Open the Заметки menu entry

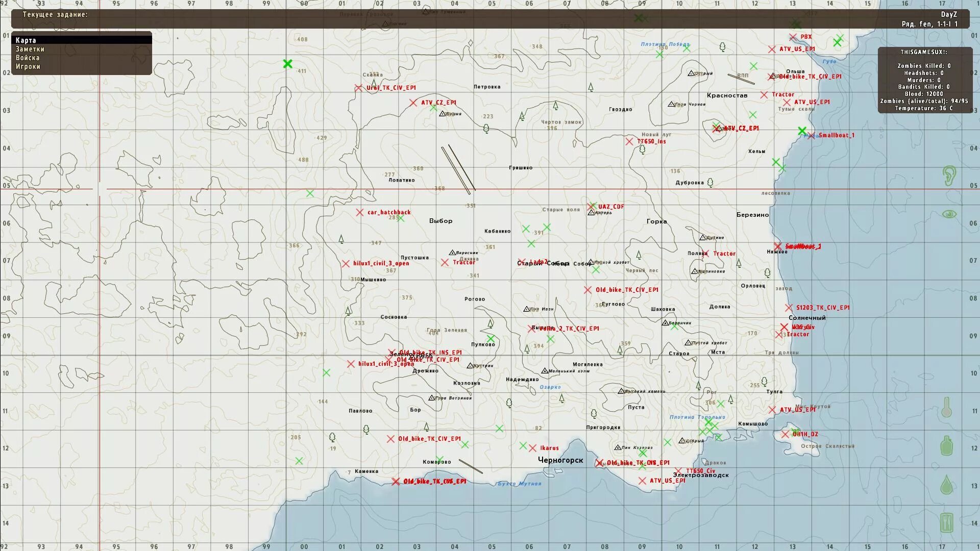click(x=30, y=49)
